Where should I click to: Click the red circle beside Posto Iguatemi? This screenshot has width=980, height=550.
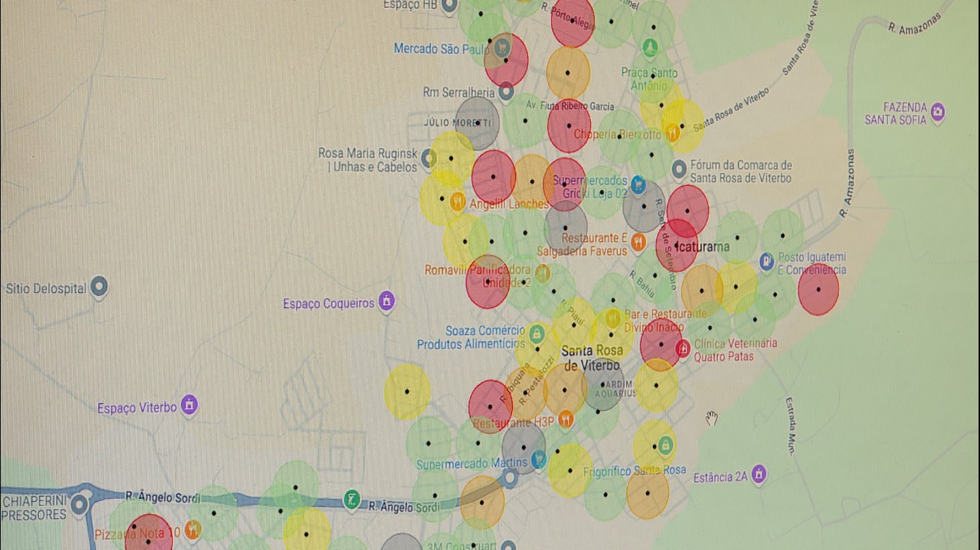(819, 289)
